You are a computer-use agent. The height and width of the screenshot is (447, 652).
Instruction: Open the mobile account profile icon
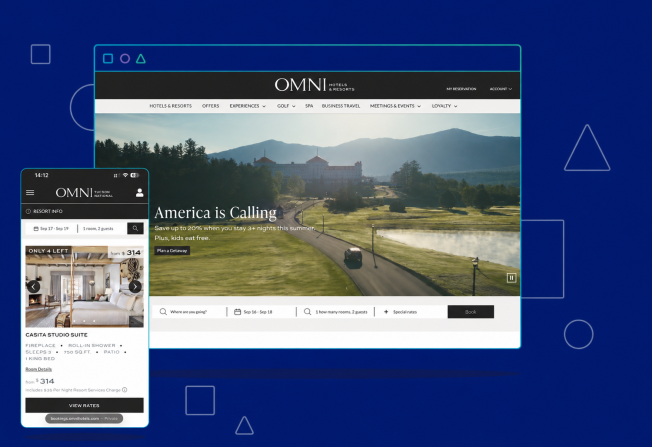tap(140, 193)
